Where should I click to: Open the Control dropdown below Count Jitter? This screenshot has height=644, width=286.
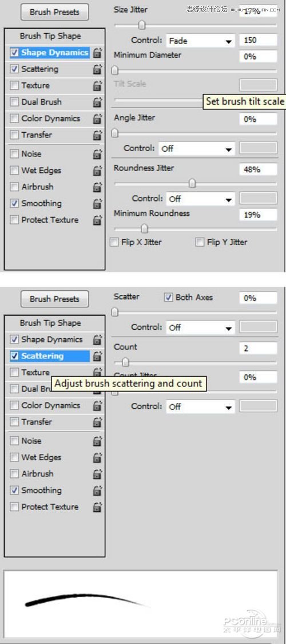tap(200, 406)
